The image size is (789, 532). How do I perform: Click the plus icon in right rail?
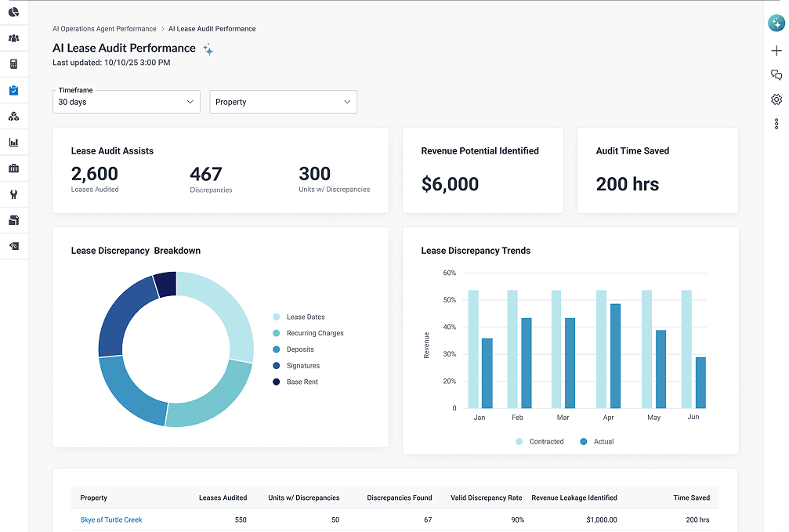tap(776, 51)
